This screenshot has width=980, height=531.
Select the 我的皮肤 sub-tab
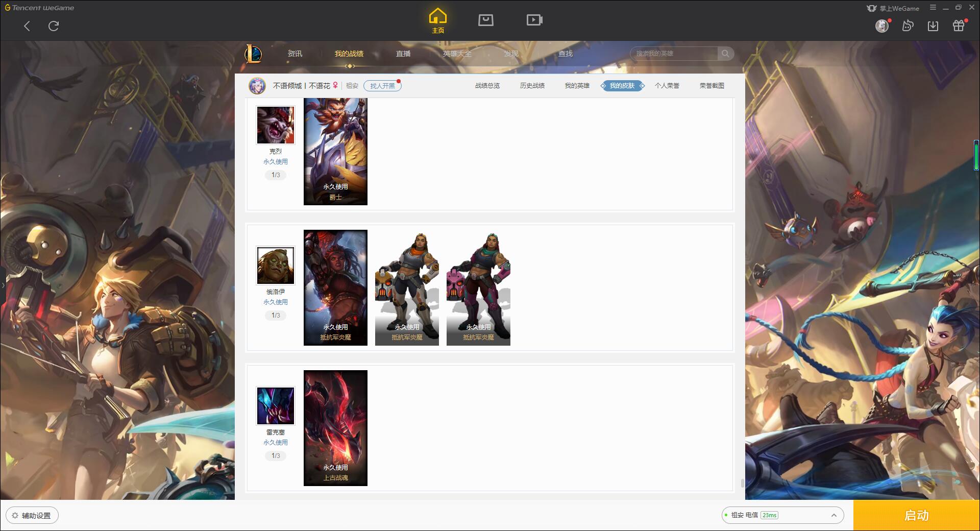coord(622,86)
